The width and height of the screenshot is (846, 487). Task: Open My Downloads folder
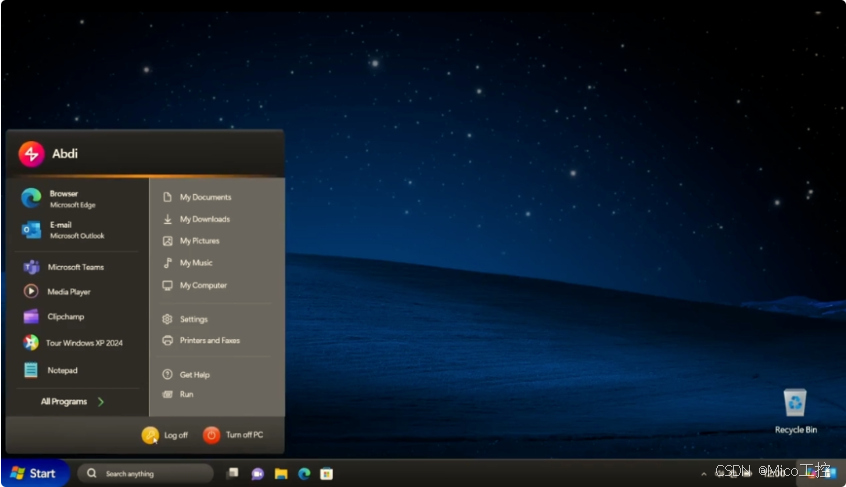(196, 219)
